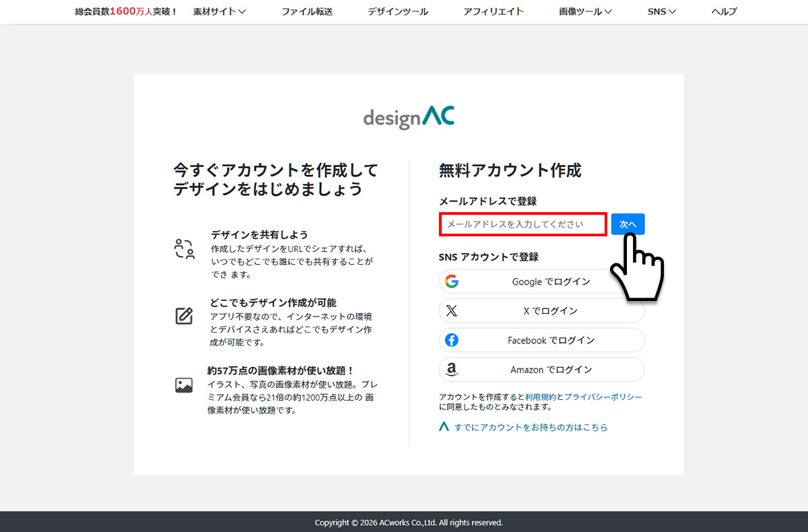The height and width of the screenshot is (532, 808).
Task: Click the image materials picture icon
Action: tap(184, 385)
